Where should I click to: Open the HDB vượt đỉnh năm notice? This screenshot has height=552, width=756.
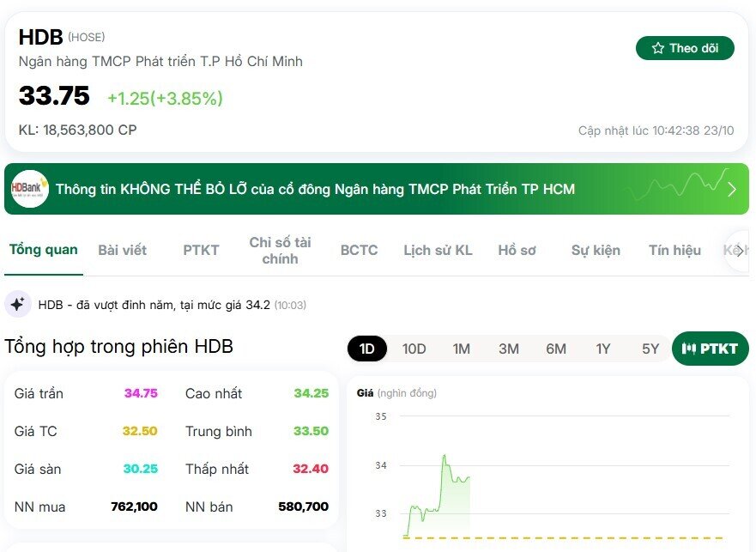click(x=172, y=305)
